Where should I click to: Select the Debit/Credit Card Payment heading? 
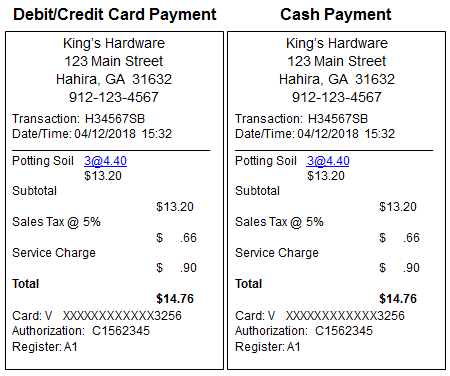pos(115,15)
